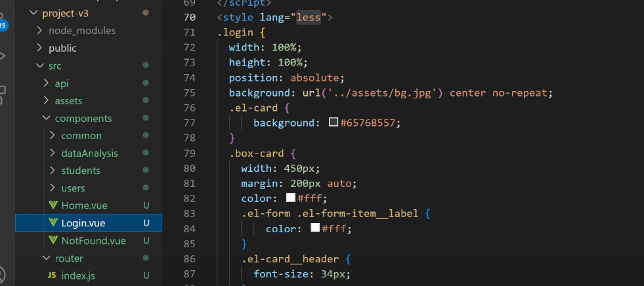Select the public folder label

tap(62, 49)
